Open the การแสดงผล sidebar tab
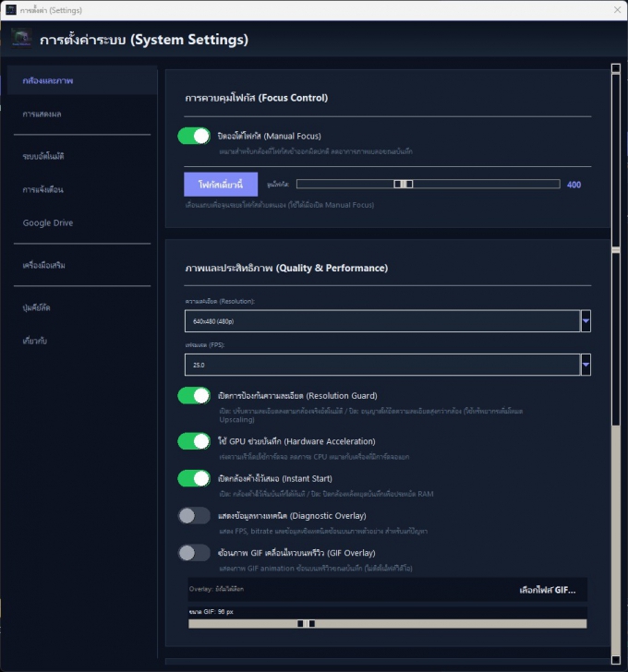The image size is (628, 672). point(82,114)
